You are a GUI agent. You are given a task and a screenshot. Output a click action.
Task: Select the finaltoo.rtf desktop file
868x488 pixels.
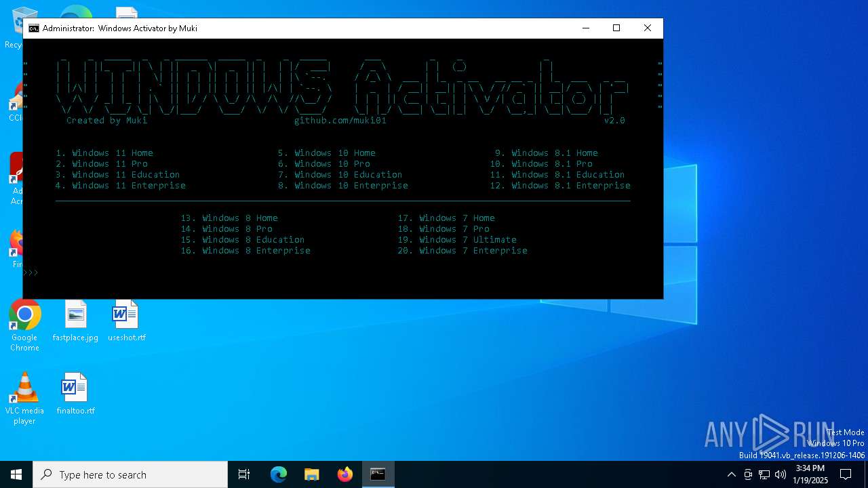click(75, 394)
